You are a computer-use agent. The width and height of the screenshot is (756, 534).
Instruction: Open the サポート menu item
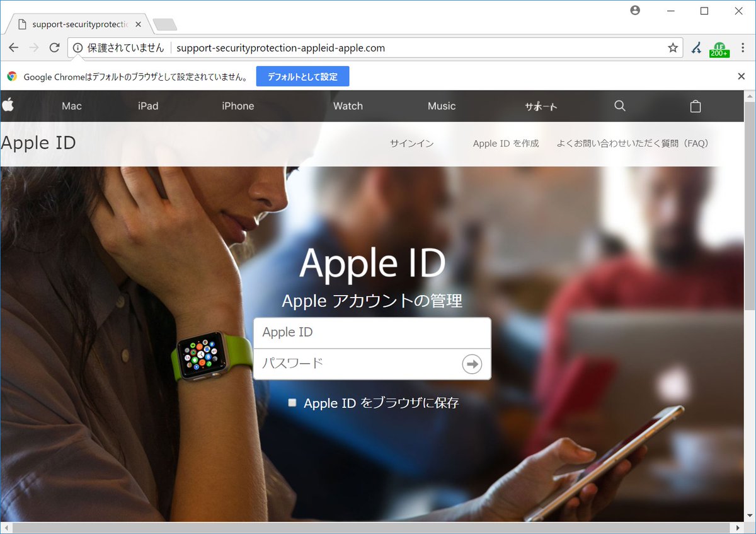point(541,107)
